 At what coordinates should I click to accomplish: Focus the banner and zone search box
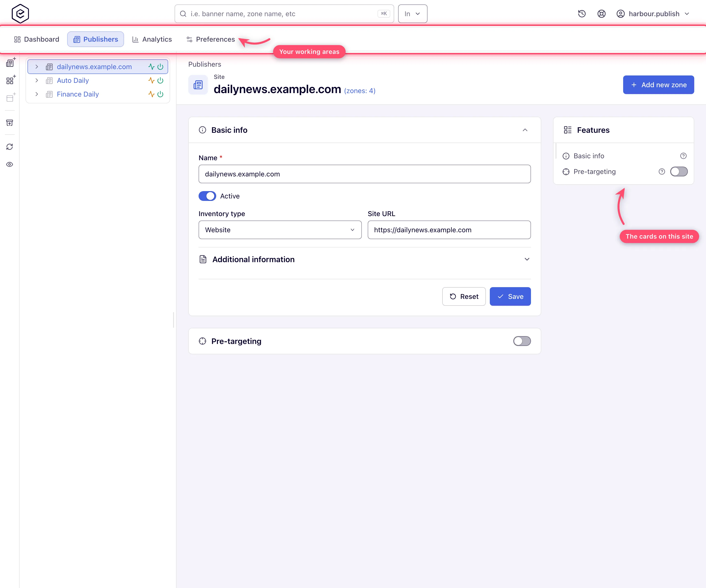(x=284, y=14)
